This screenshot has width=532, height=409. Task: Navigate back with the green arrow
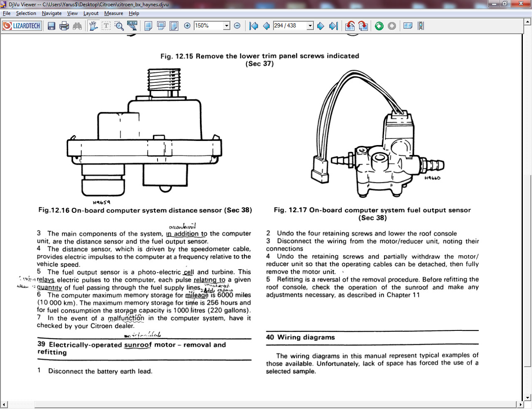click(x=379, y=26)
